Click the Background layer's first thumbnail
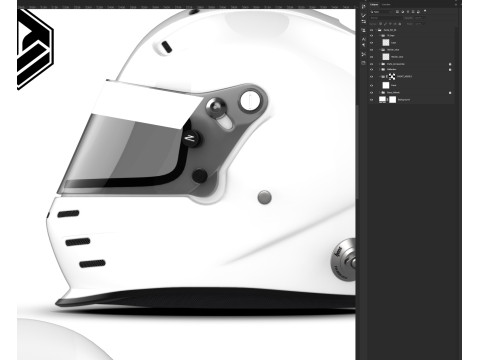The width and height of the screenshot is (480, 360). click(x=382, y=100)
